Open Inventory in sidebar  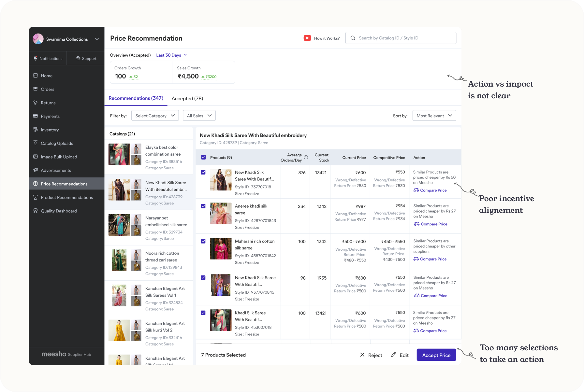click(66, 130)
